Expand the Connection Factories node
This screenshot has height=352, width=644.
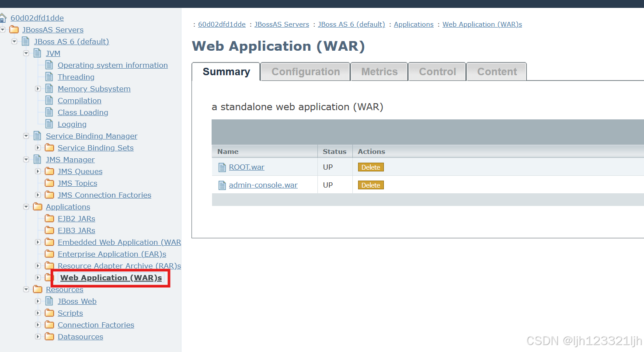click(x=38, y=325)
